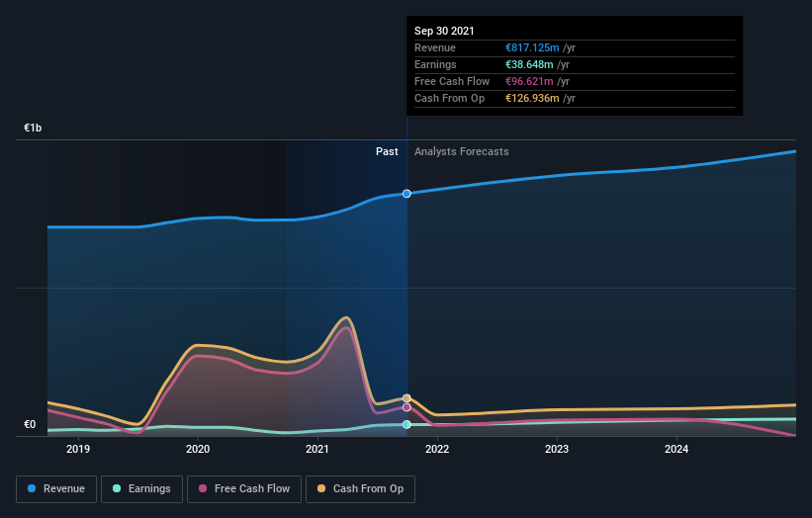Viewport: 812px width, 518px height.
Task: Click the 2023 x-axis label
Action: point(557,449)
